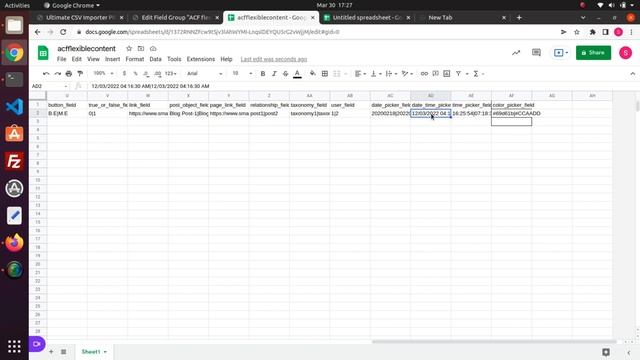Go to the Sheets home icon
This screenshot has height=360, width=640.
43,53
